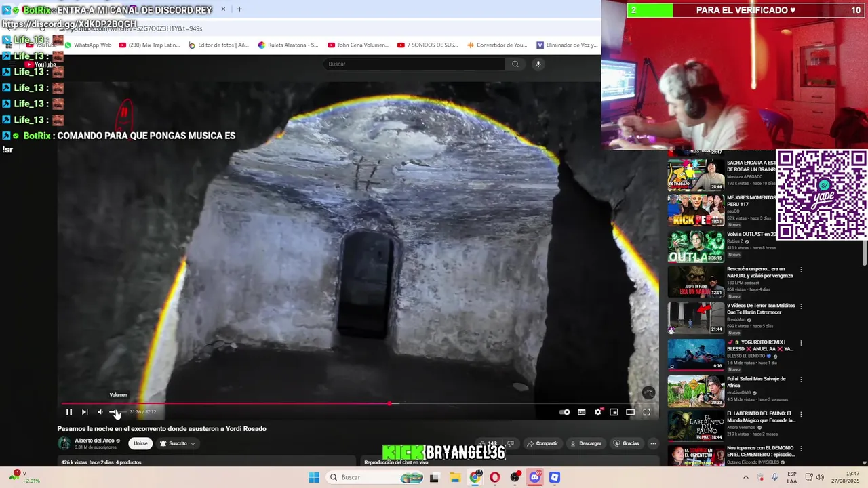Open the Windows Start menu

(x=314, y=477)
